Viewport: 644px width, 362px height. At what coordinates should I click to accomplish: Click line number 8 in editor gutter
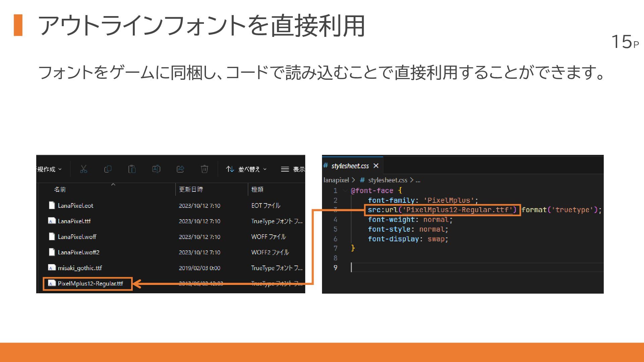coord(335,258)
